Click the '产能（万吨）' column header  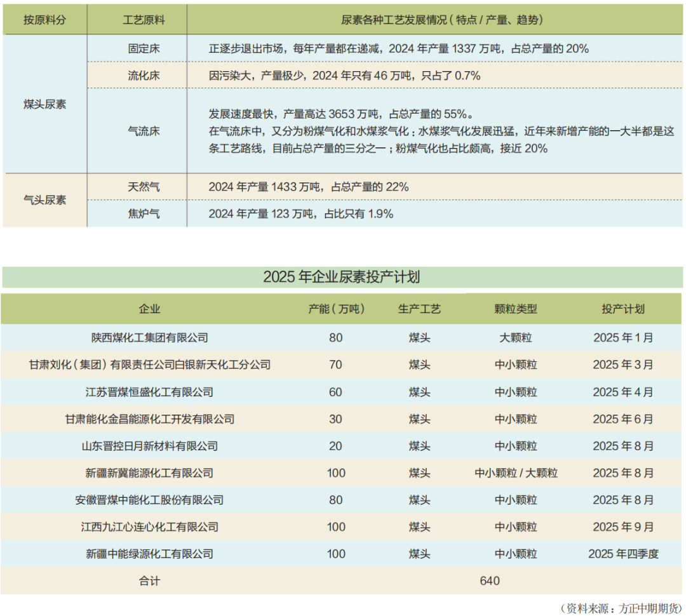[x=336, y=309]
